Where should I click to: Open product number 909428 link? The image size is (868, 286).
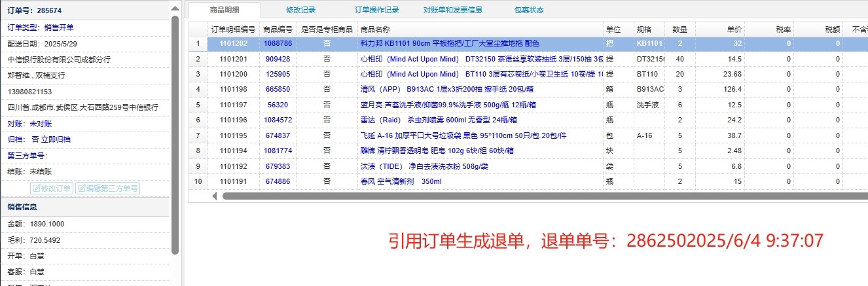pyautogui.click(x=278, y=59)
